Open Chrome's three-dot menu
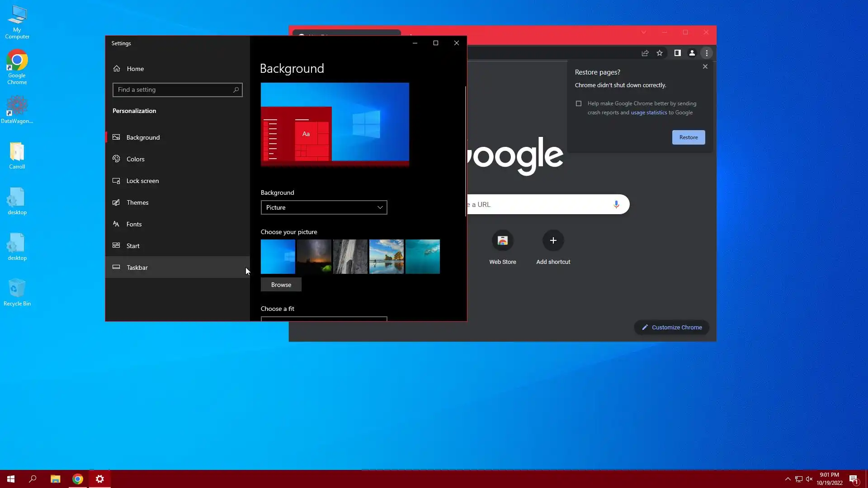The image size is (868, 488). tap(707, 53)
